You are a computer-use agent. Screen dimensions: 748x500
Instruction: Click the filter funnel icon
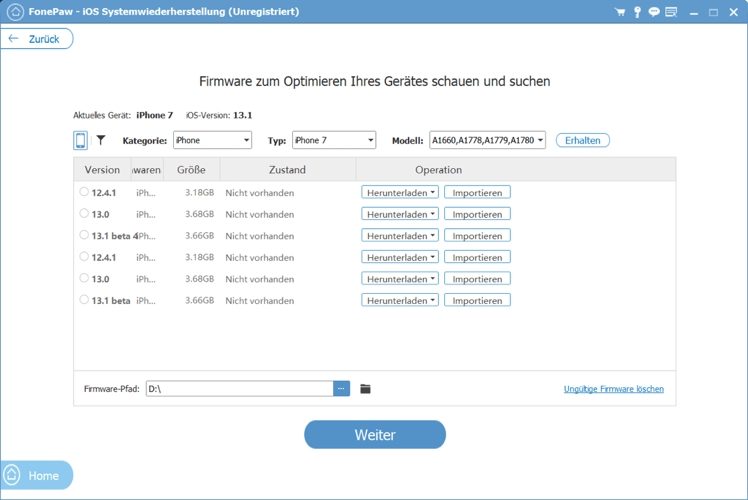100,140
